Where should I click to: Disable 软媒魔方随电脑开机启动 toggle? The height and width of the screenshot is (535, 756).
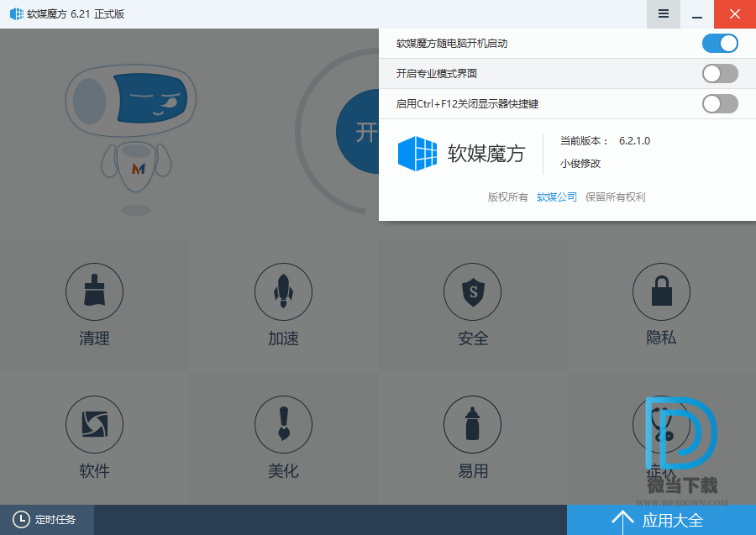click(x=720, y=44)
